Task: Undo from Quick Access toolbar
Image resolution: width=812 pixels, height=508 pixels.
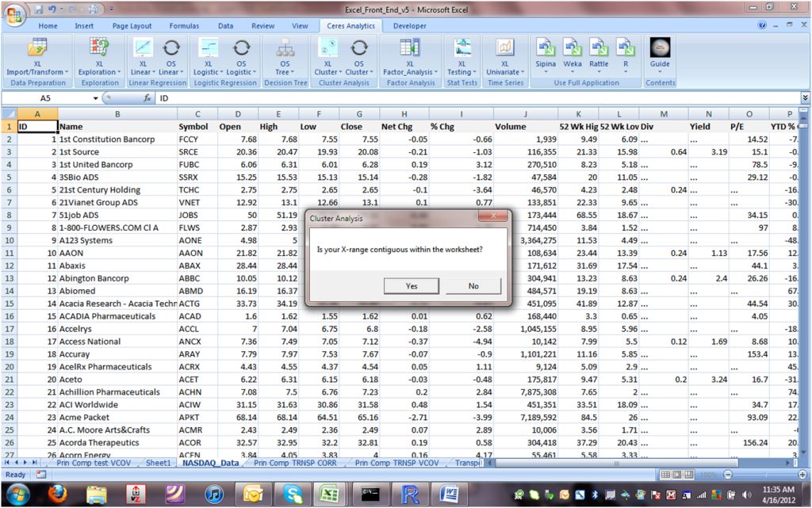Action: point(52,9)
